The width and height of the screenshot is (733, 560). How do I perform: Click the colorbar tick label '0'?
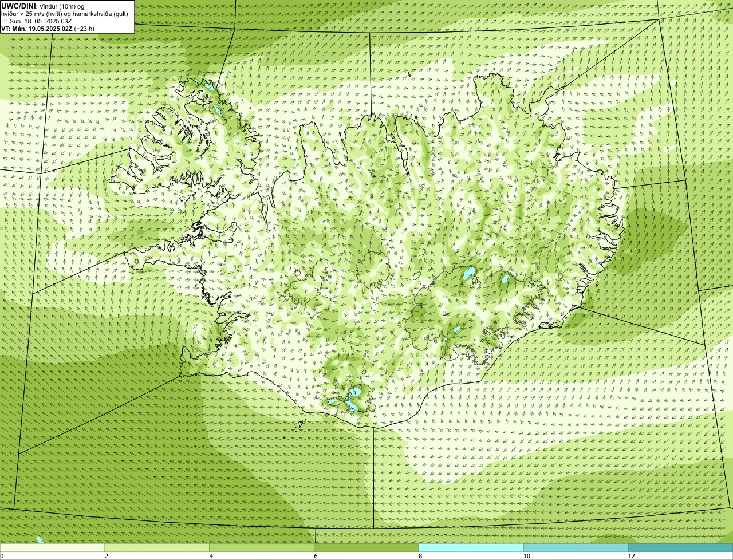(x=2, y=556)
